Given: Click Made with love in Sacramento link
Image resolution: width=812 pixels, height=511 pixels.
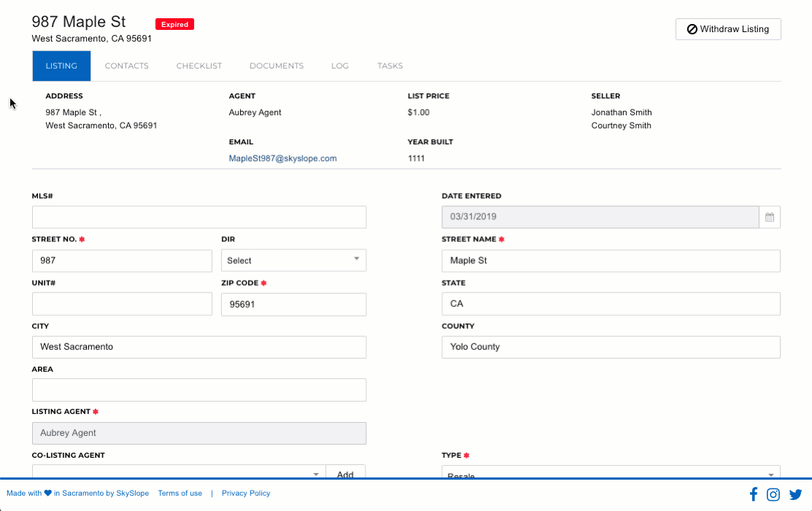Looking at the screenshot, I should 77,493.
